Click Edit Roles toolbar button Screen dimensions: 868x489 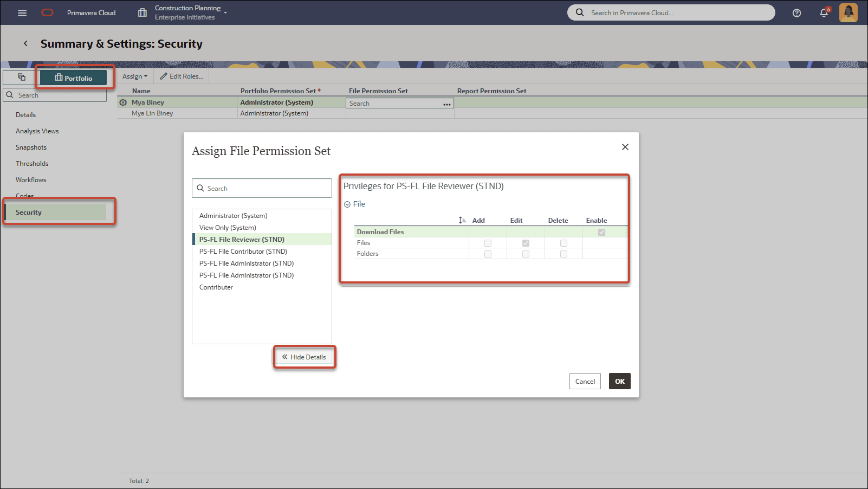coord(182,76)
